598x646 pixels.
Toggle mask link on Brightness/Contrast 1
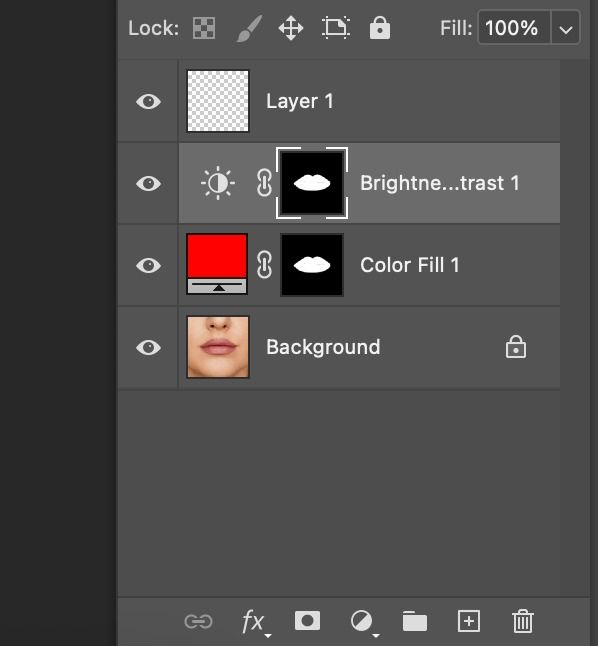pos(264,183)
